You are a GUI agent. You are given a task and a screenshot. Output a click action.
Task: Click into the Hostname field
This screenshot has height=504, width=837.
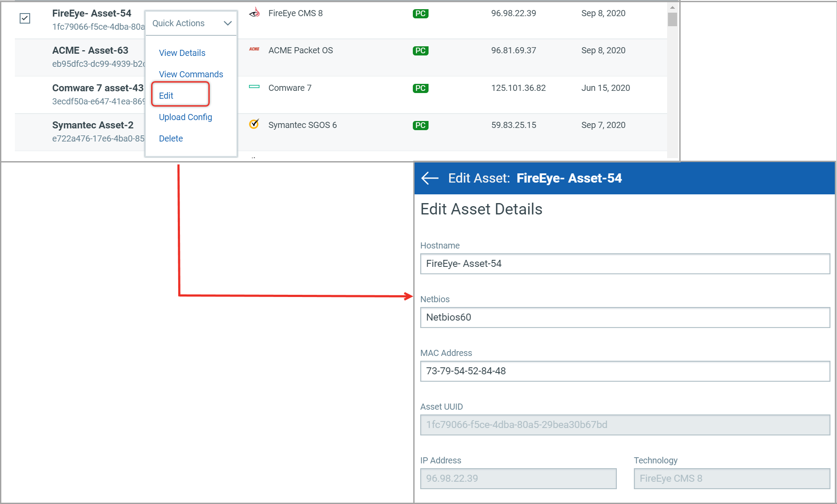click(x=625, y=264)
